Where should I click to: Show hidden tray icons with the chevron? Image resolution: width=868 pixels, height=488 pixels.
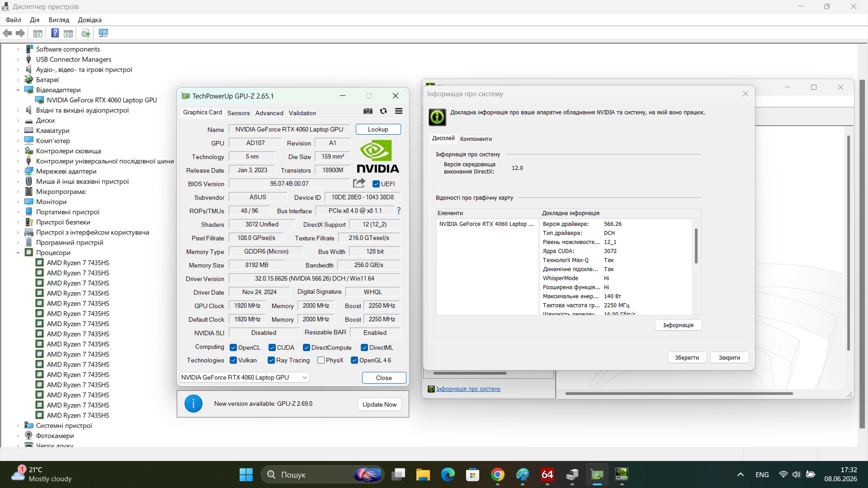click(741, 474)
